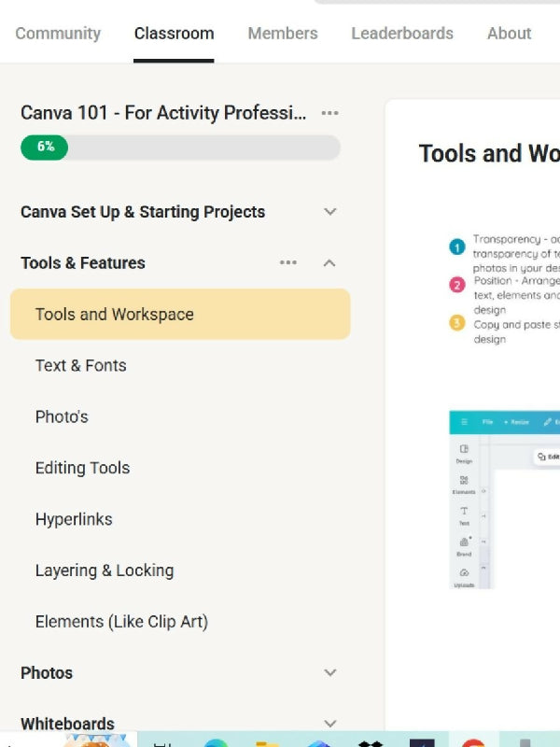Click numbered bullet 2 for Position
The height and width of the screenshot is (747, 560).
pyautogui.click(x=457, y=285)
